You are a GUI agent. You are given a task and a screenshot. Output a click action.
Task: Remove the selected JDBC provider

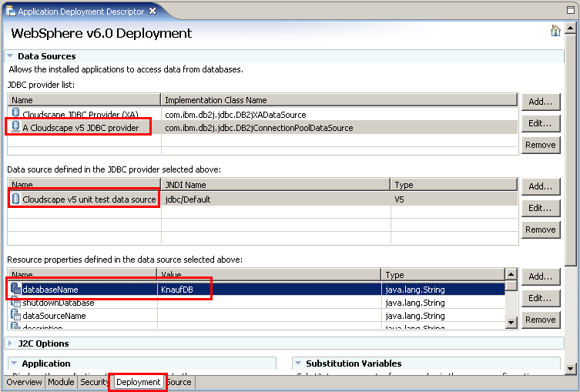(x=541, y=145)
